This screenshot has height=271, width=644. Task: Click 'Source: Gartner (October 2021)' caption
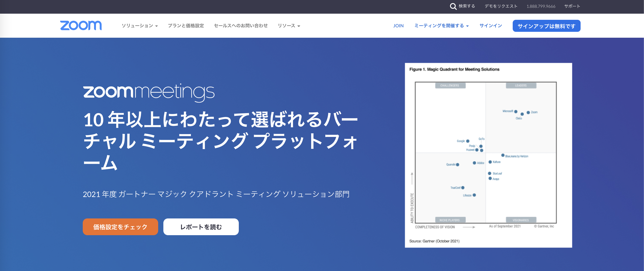[434, 241]
